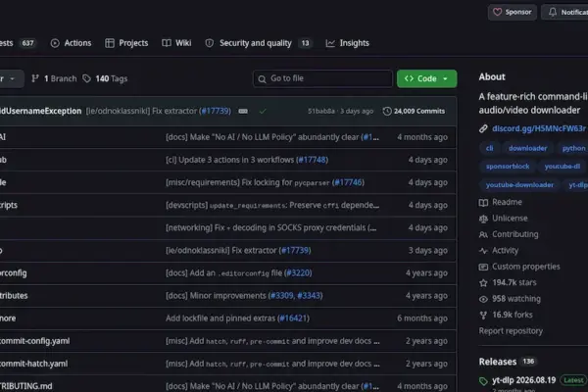Click the Contributing people icon

[483, 235]
